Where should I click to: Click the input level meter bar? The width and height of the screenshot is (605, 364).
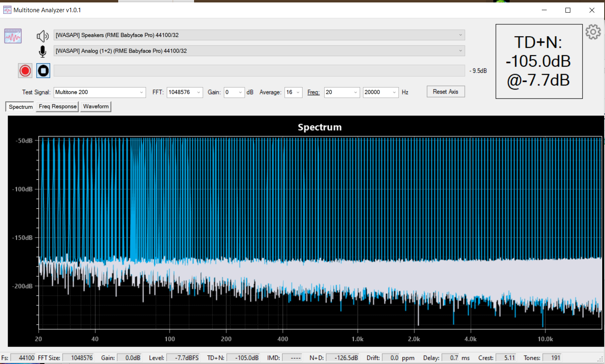[x=259, y=71]
